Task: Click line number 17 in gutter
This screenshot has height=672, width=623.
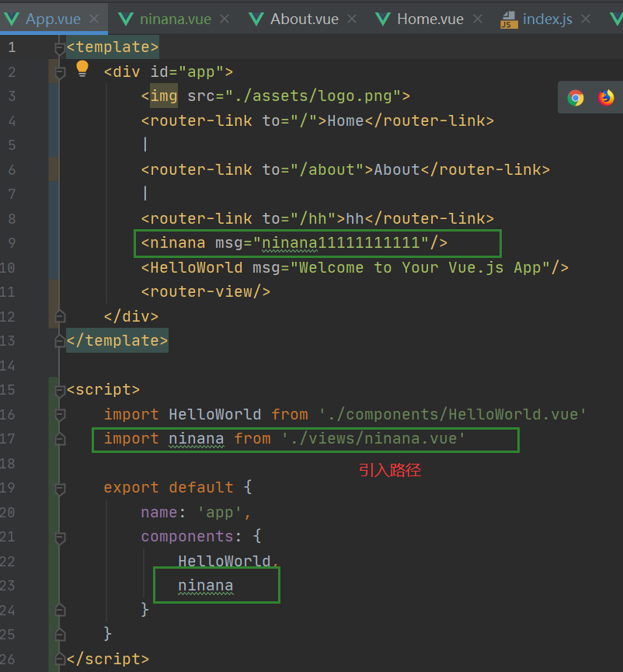Action: click(x=7, y=439)
